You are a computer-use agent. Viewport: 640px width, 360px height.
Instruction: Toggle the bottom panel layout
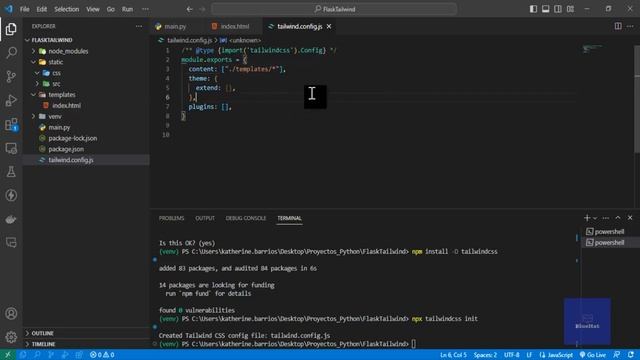click(545, 9)
